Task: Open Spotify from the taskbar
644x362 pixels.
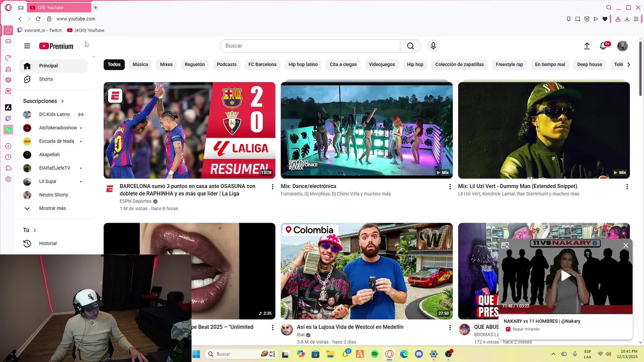Action: 374,354
